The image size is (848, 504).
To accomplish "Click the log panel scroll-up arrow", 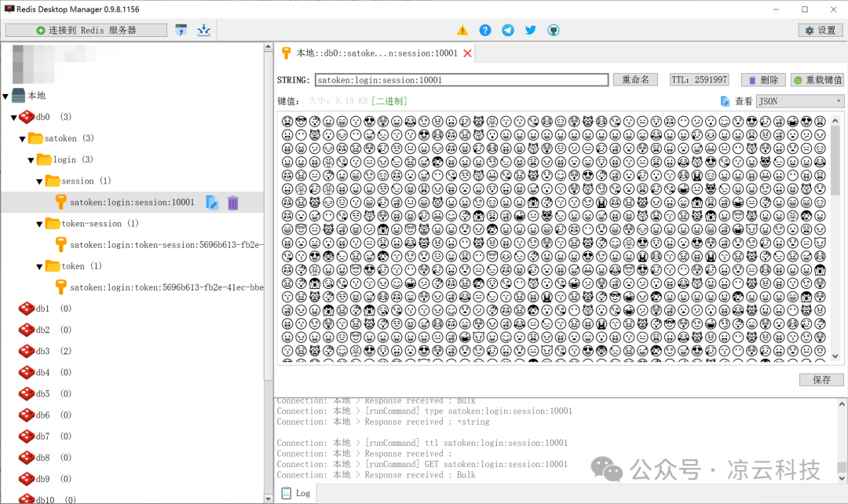I will point(842,404).
